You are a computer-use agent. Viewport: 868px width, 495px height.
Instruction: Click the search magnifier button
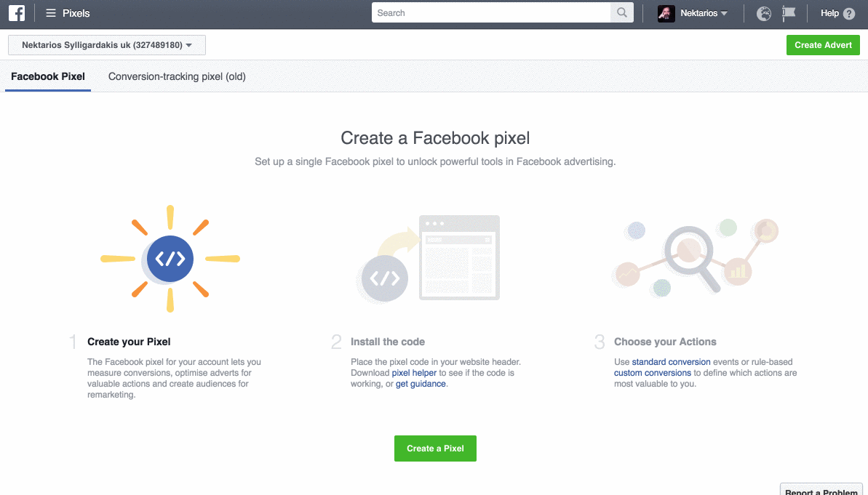click(621, 13)
